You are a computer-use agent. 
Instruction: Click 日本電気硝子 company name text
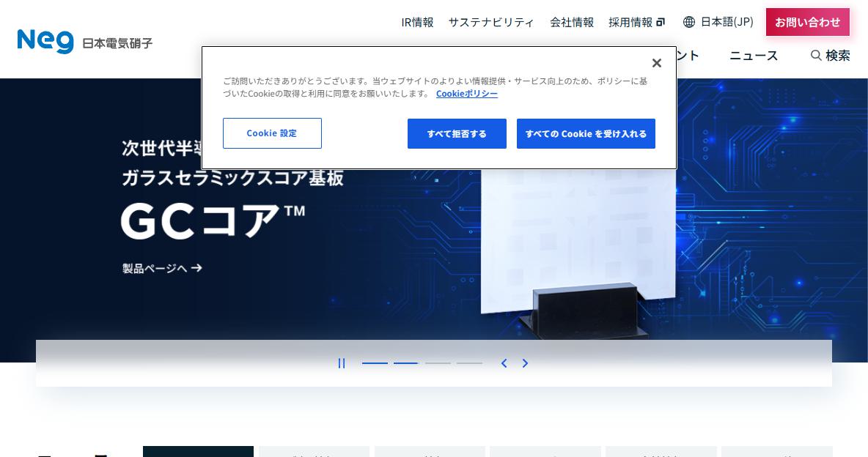(x=117, y=43)
